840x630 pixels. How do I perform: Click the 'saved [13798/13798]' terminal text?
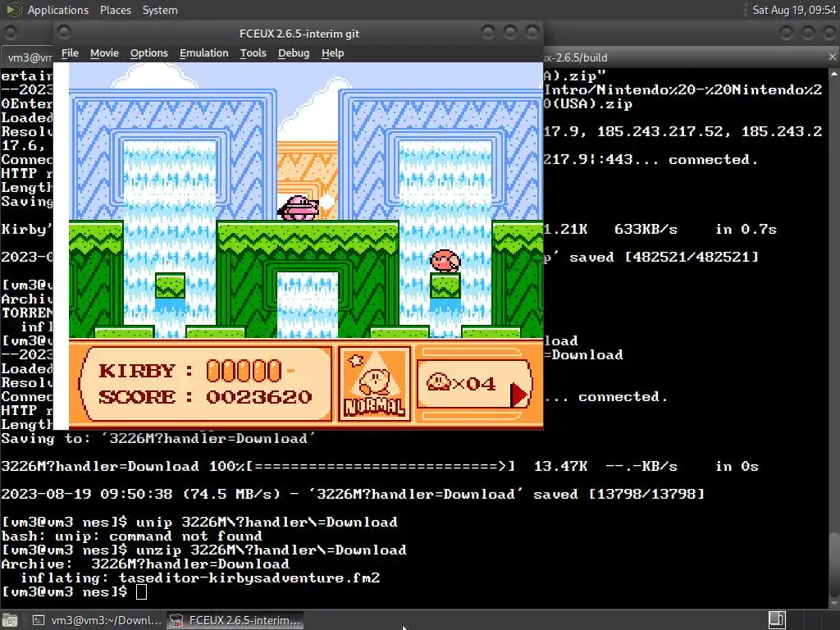(x=619, y=494)
